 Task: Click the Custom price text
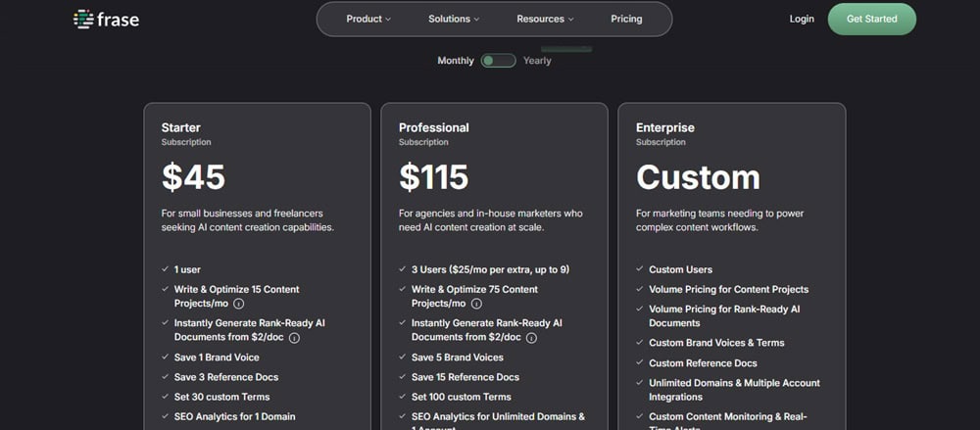click(x=698, y=177)
